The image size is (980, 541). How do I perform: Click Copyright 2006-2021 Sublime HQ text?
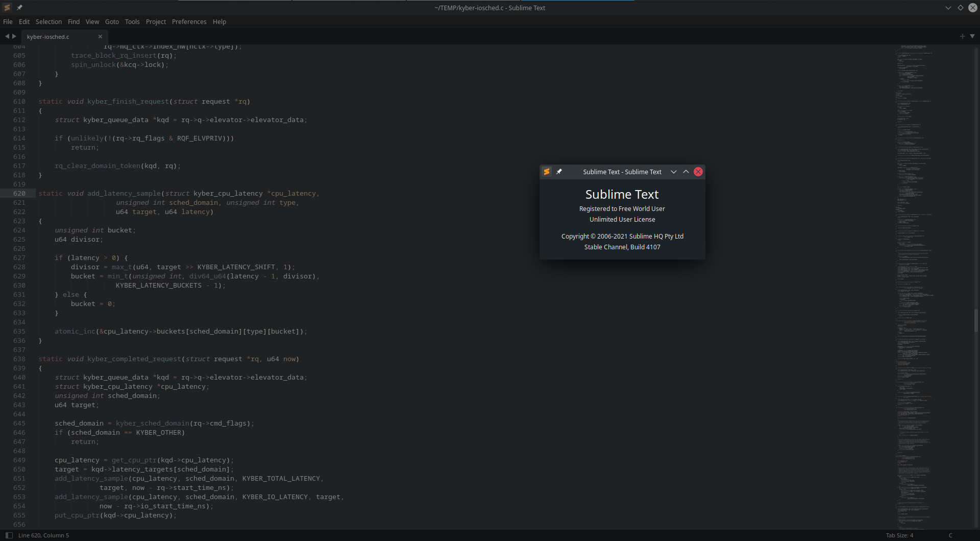pos(622,237)
